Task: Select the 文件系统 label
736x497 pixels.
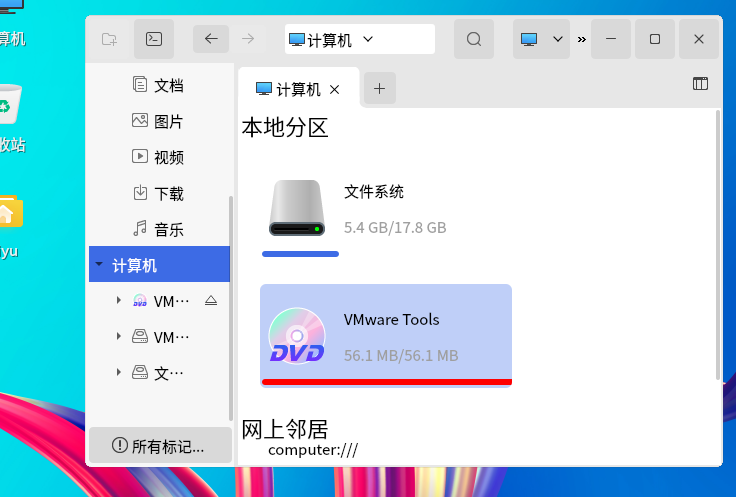Action: pos(374,192)
